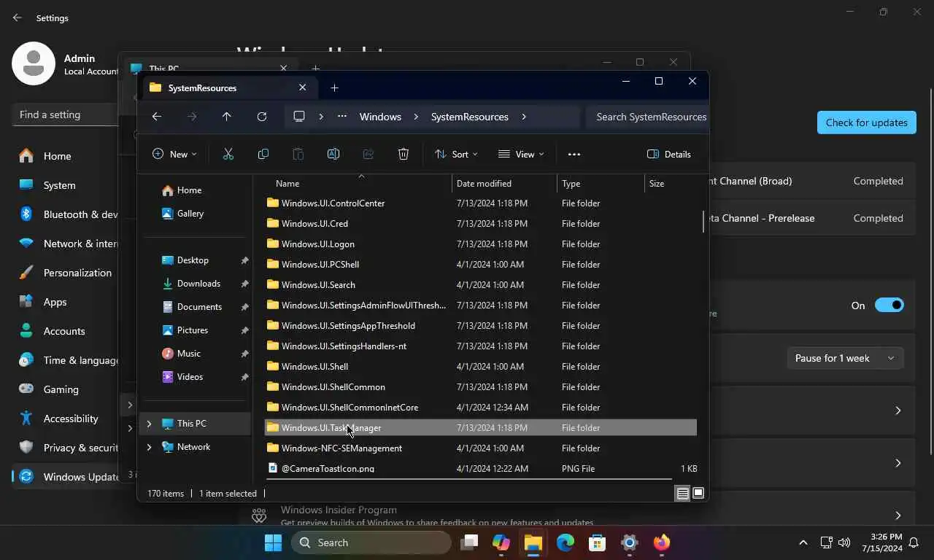Screen dimensions: 934x560
Task: Click the Cut scissors icon in File Explorer
Action: [228, 154]
